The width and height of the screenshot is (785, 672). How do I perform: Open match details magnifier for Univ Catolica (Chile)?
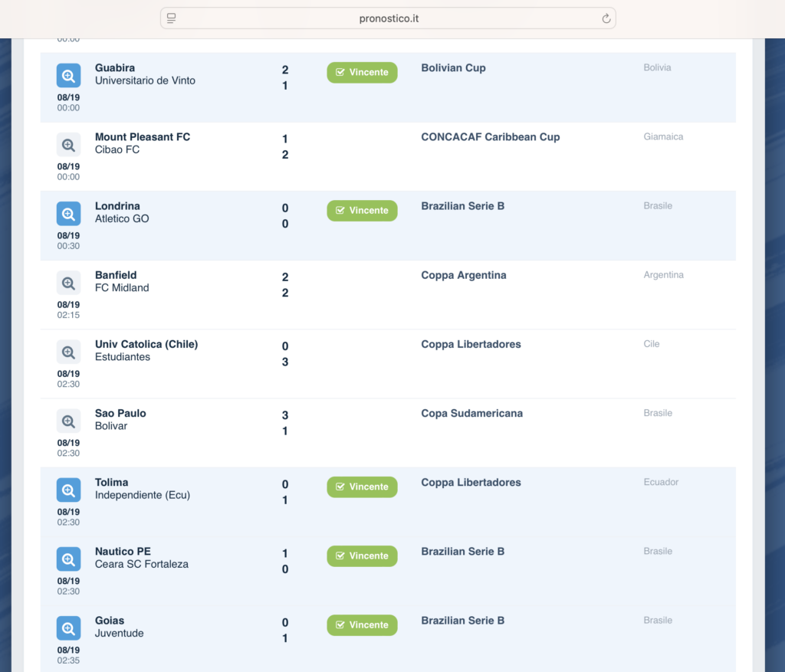tap(68, 352)
